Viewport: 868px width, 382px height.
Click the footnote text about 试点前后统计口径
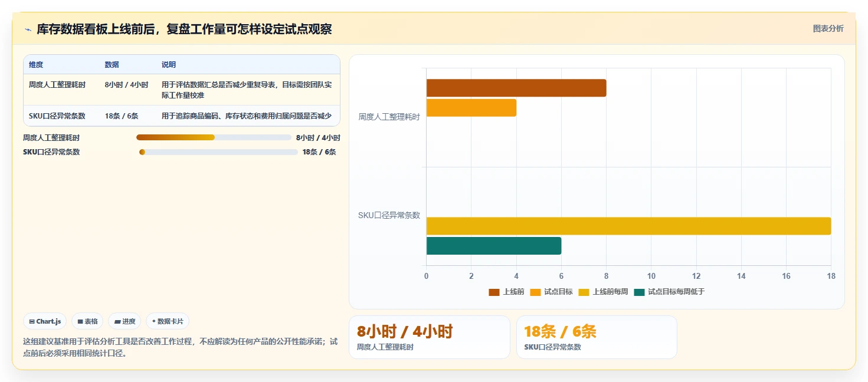pos(180,348)
